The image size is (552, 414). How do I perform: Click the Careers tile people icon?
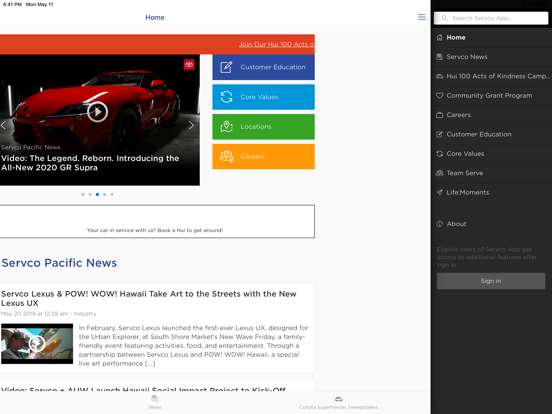tap(226, 156)
